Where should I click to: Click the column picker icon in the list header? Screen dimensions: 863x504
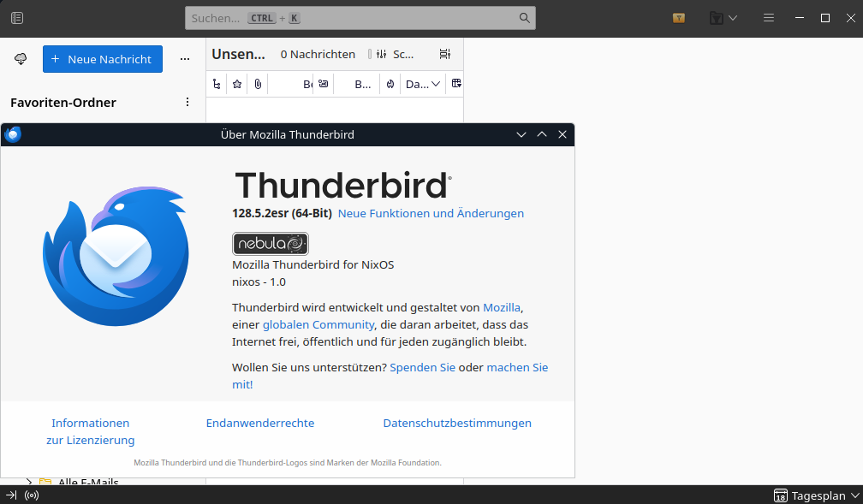pos(455,83)
